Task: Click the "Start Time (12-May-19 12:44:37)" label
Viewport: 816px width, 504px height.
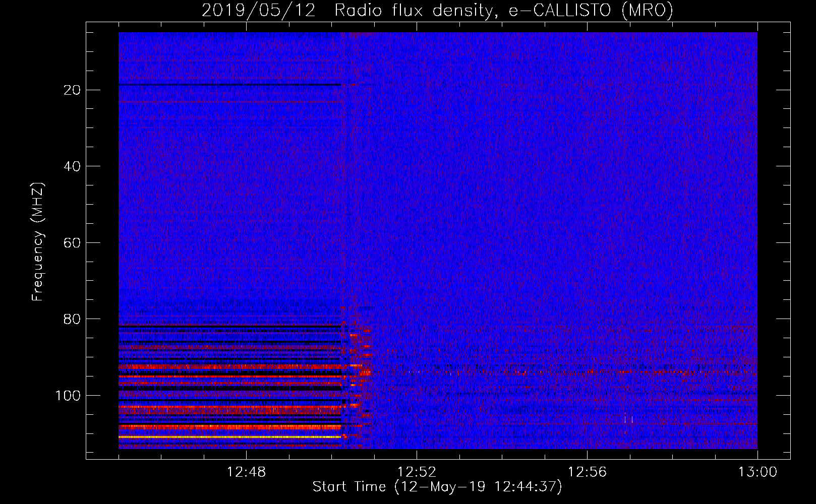Action: coord(437,487)
